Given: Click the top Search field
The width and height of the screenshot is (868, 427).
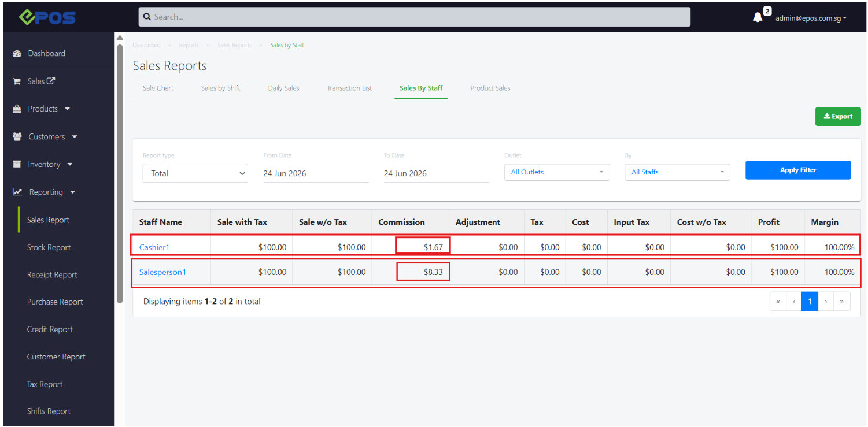Looking at the screenshot, I should [415, 17].
